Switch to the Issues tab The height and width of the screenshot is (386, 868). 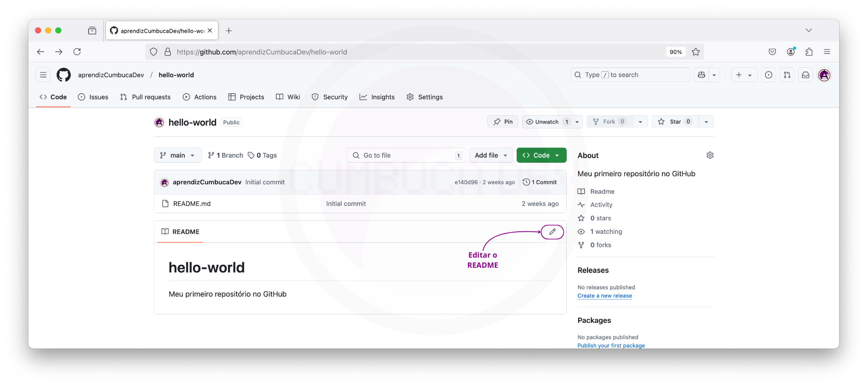click(x=93, y=97)
